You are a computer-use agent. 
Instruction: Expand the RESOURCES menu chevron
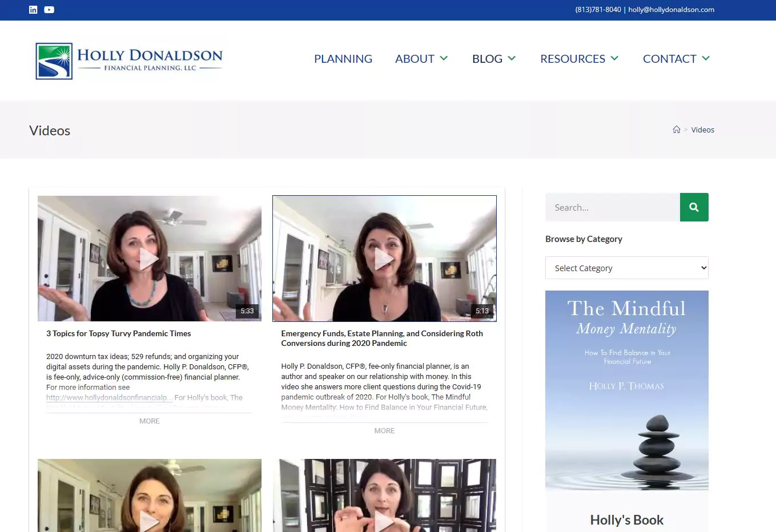tap(614, 58)
